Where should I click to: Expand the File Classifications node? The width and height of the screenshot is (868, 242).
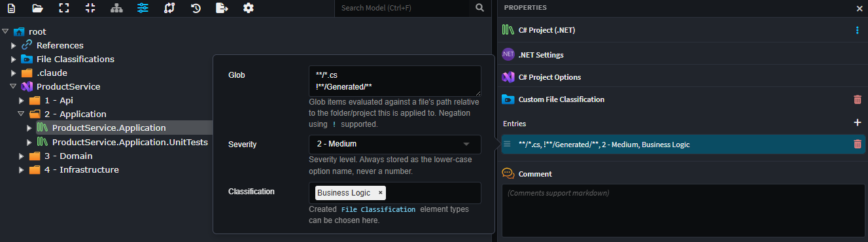coord(13,60)
